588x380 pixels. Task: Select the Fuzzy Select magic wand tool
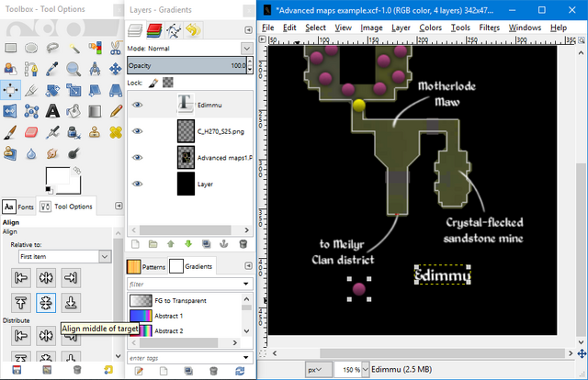[x=73, y=48]
